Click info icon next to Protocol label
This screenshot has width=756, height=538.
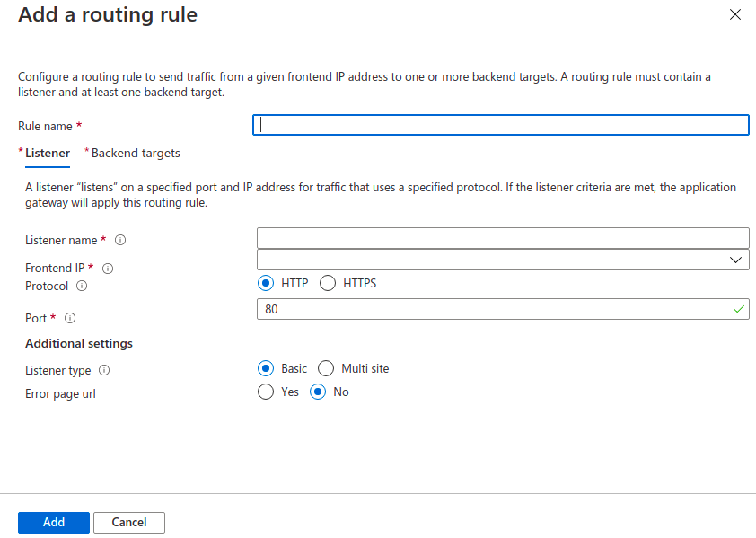pyautogui.click(x=82, y=287)
